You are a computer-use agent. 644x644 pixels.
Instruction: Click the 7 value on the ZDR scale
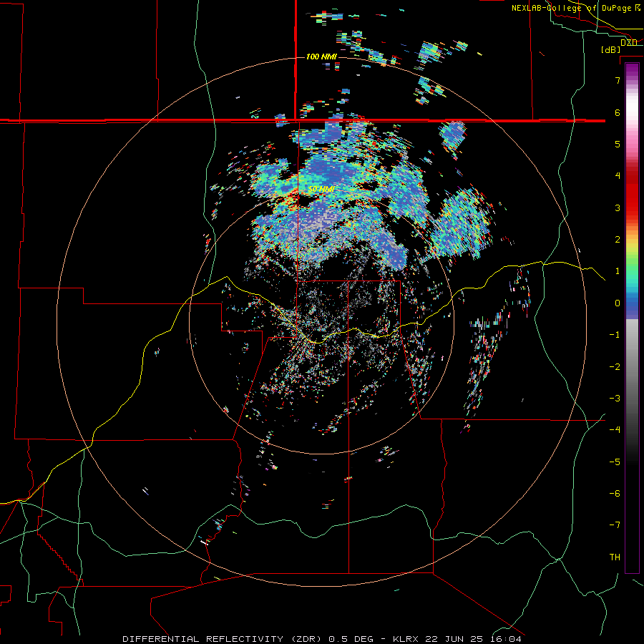[x=618, y=80]
